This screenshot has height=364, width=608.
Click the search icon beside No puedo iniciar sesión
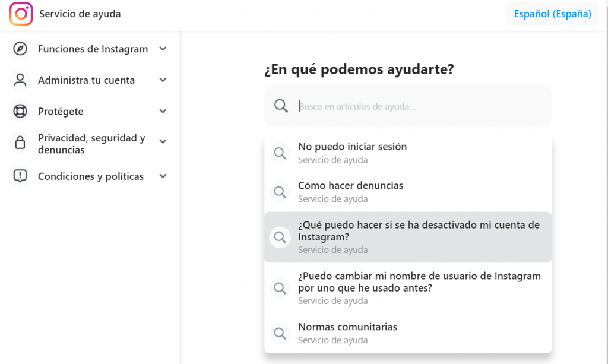click(x=280, y=153)
